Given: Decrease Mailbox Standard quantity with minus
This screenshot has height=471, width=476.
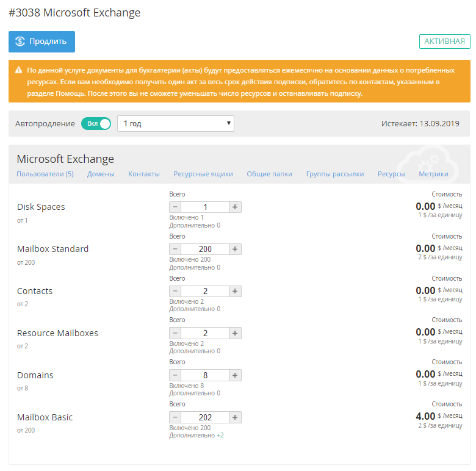Looking at the screenshot, I should click(x=175, y=249).
